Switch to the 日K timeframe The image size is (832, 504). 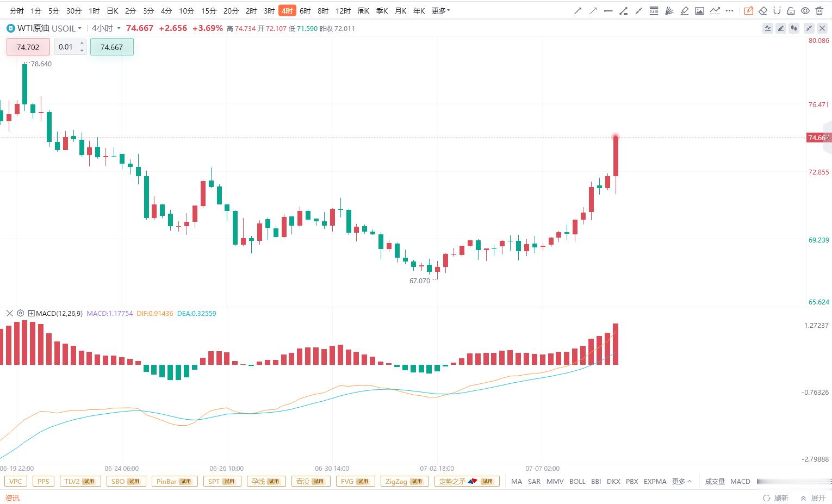[112, 11]
